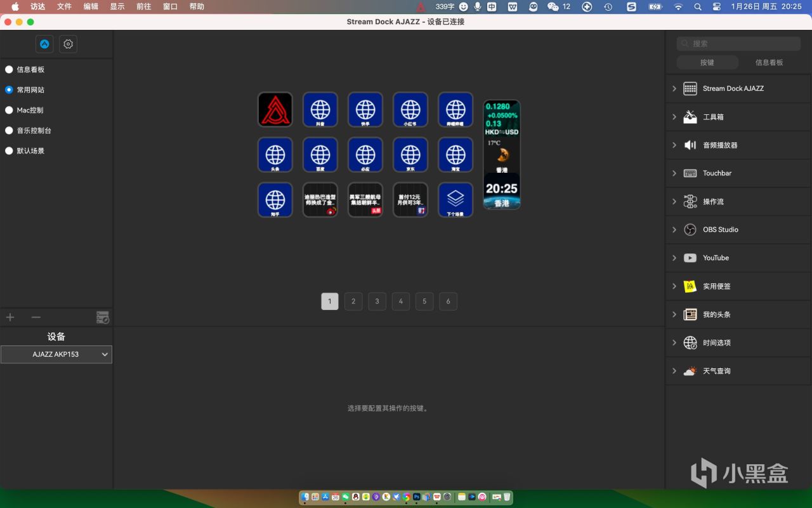
Task: Select the 默认场景 scene radio button
Action: pos(9,150)
